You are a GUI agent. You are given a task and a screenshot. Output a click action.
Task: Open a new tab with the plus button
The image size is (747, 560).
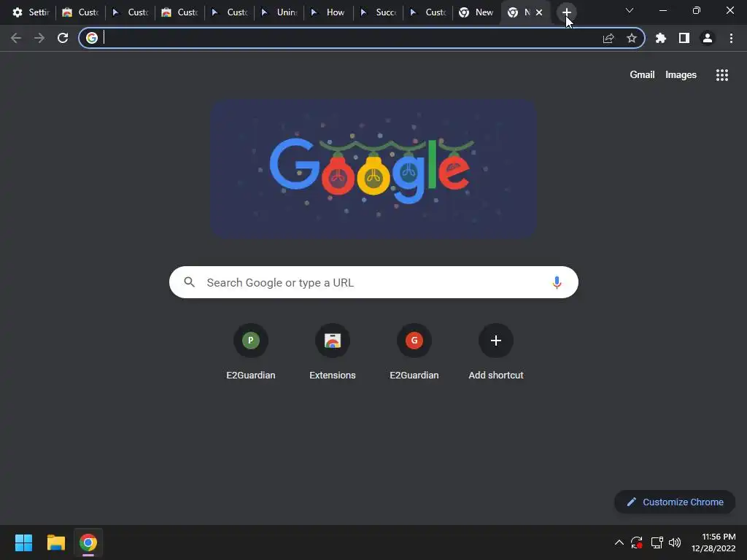point(566,12)
